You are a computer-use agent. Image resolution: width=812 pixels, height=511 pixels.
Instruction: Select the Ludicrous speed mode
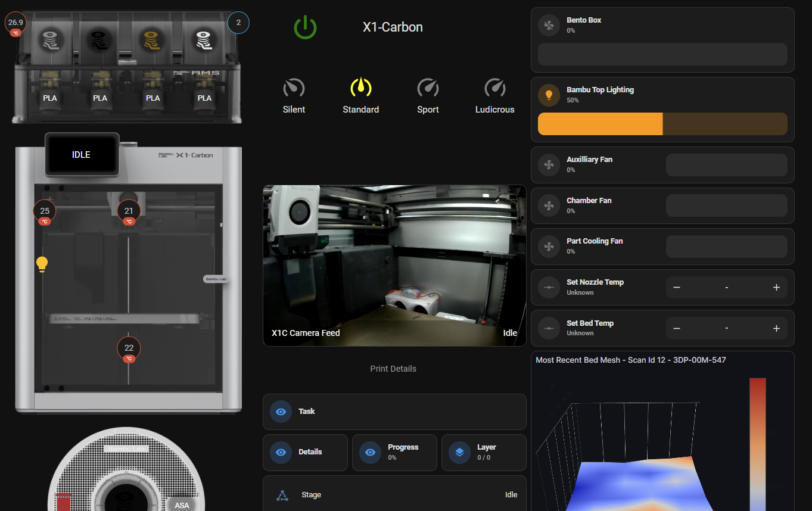tap(494, 96)
